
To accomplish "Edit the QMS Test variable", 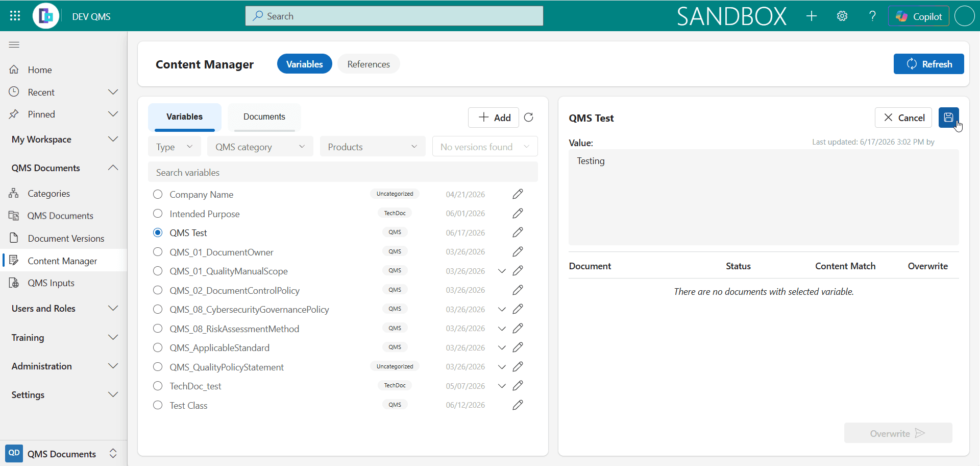I will [x=518, y=232].
